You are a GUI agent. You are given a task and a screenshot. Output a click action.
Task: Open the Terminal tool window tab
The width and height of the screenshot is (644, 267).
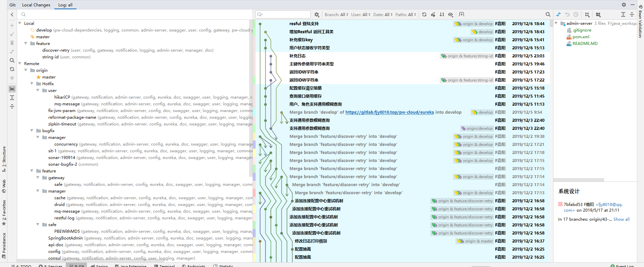(165, 266)
